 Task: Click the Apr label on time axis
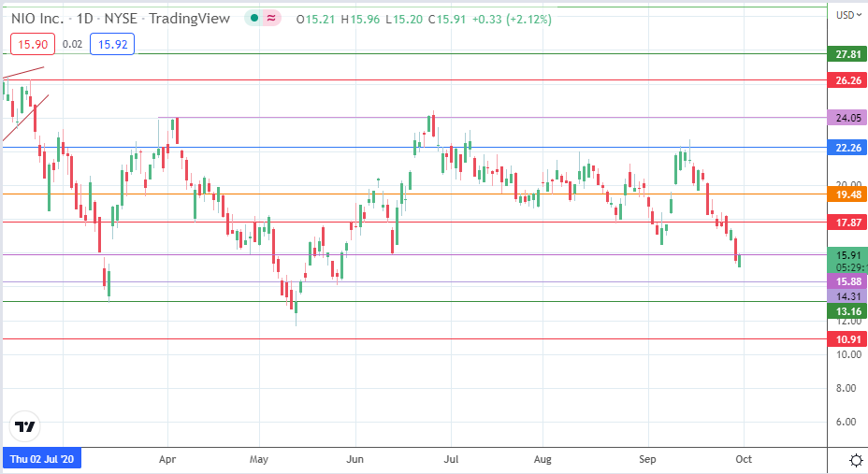pos(167,459)
